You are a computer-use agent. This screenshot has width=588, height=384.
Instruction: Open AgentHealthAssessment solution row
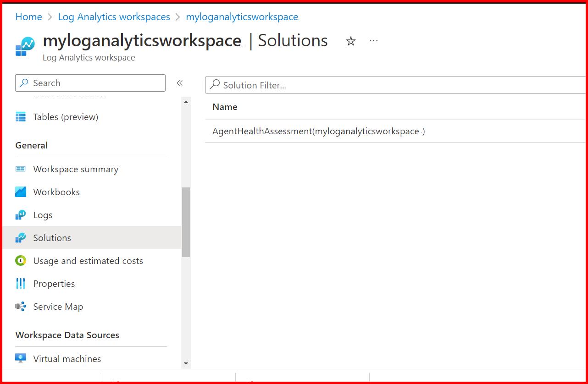tap(395, 131)
